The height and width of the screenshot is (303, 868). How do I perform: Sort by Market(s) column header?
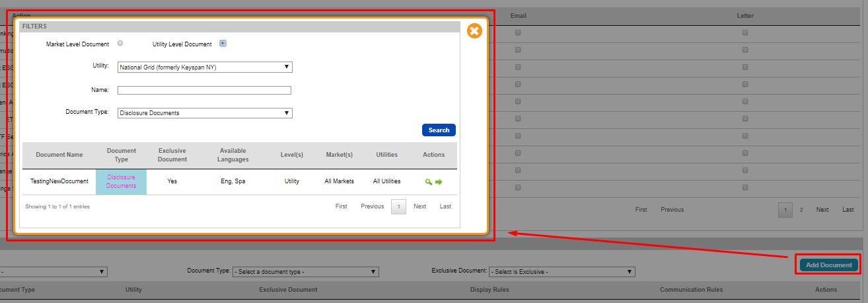(340, 155)
